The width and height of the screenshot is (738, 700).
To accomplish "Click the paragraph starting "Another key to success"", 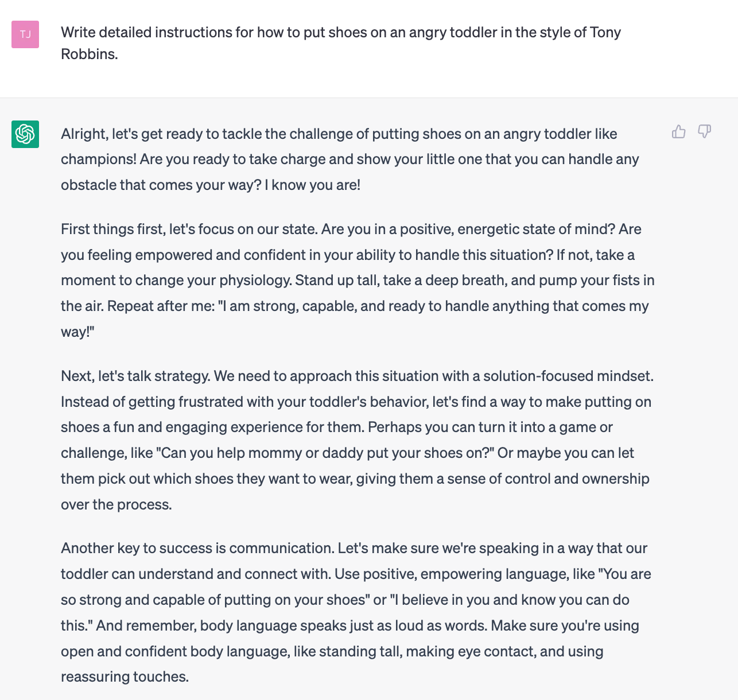I will pos(356,612).
